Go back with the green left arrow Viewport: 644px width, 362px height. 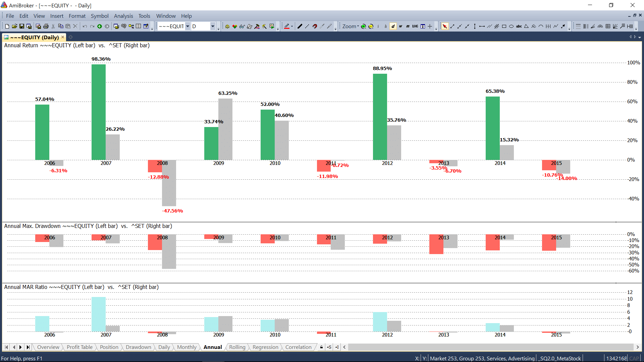coord(100,26)
